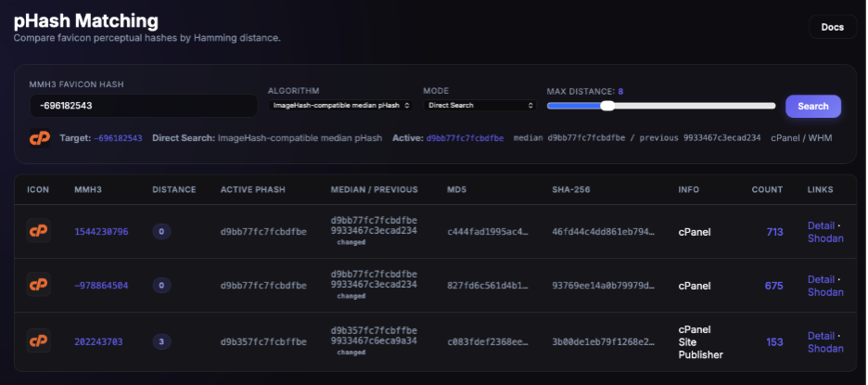Click the distance badge in row 1544230796

tap(161, 232)
